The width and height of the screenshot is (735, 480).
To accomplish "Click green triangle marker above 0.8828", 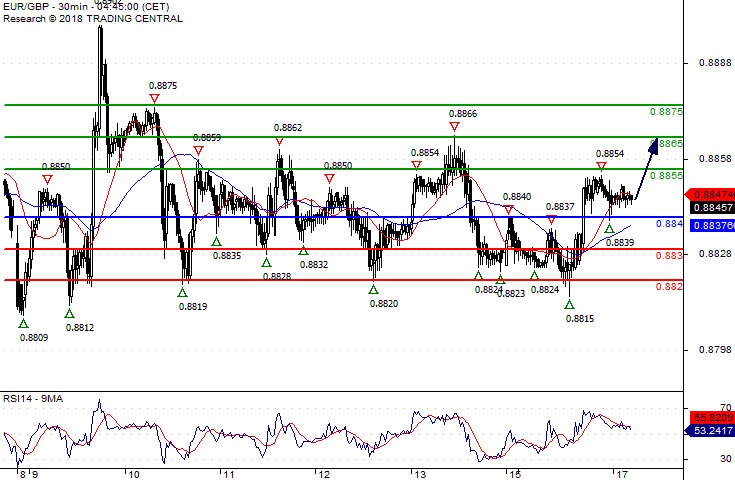I will tap(266, 262).
